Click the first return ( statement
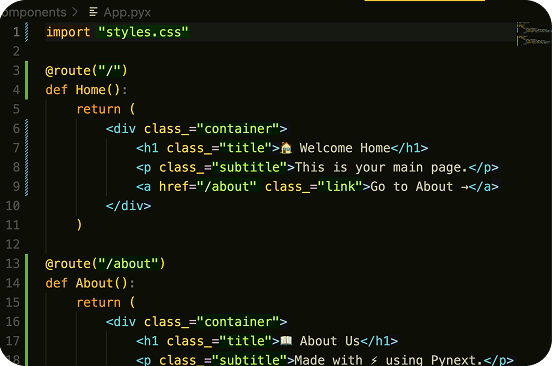This screenshot has height=366, width=552. point(106,109)
